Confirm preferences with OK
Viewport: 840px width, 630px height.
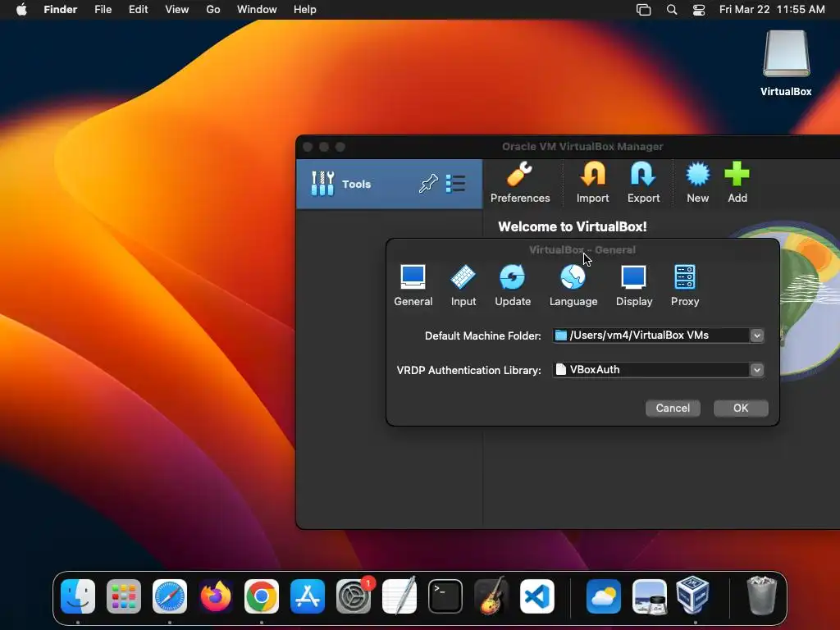(741, 409)
